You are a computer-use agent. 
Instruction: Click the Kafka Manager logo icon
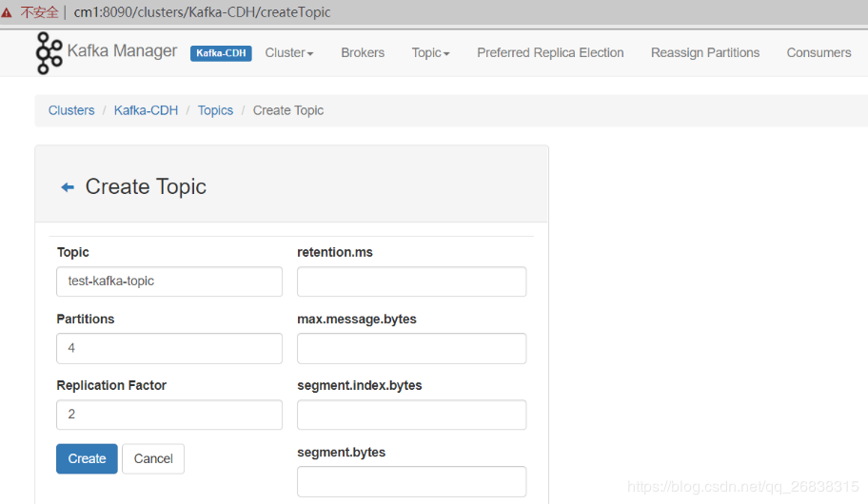(49, 52)
